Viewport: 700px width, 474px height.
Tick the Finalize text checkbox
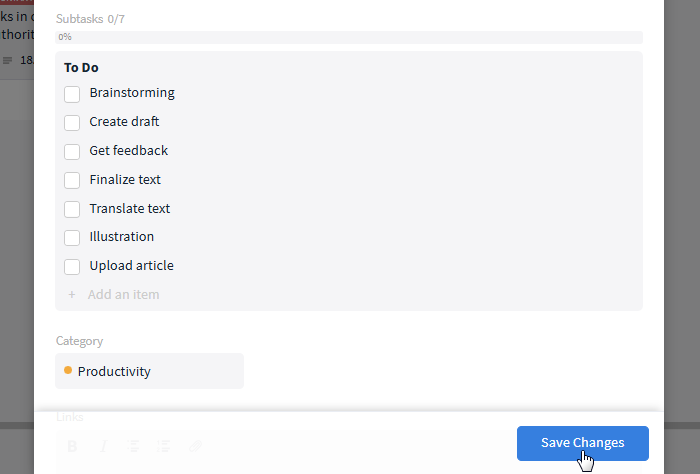point(72,180)
